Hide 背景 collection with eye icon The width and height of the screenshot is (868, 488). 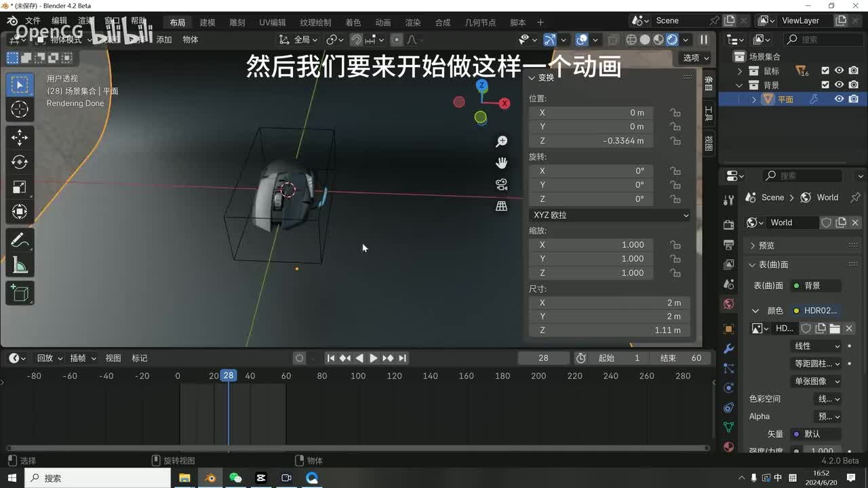click(840, 85)
